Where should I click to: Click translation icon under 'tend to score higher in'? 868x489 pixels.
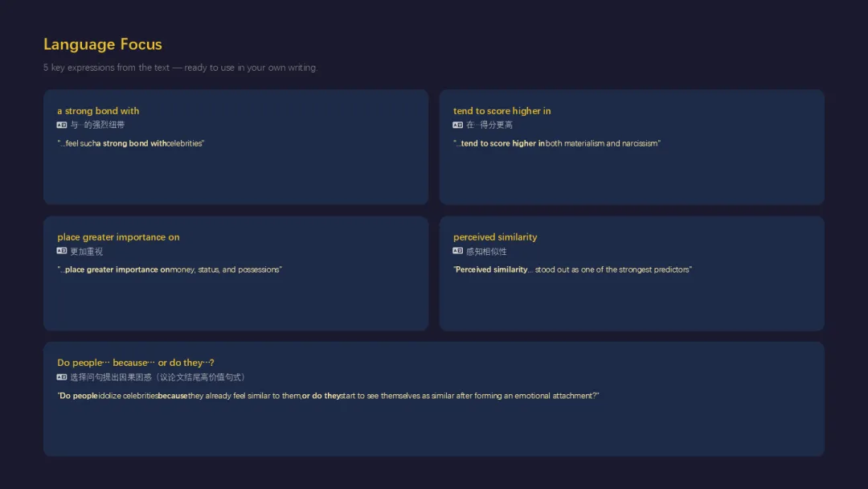pos(457,125)
